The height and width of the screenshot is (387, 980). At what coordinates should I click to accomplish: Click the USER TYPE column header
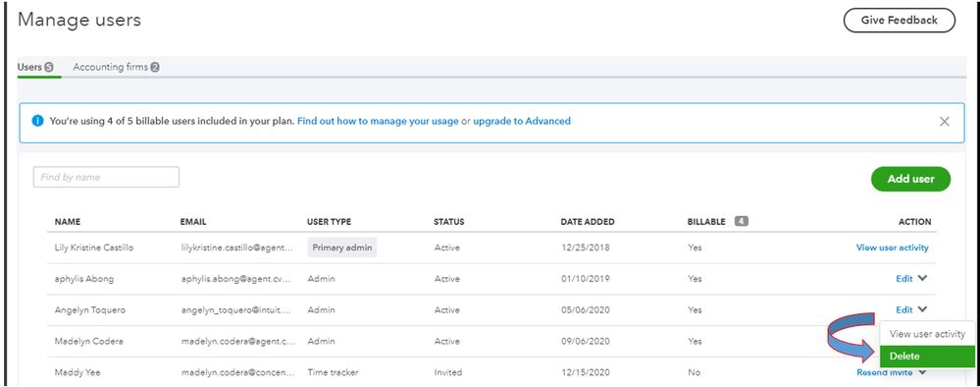pyautogui.click(x=329, y=222)
